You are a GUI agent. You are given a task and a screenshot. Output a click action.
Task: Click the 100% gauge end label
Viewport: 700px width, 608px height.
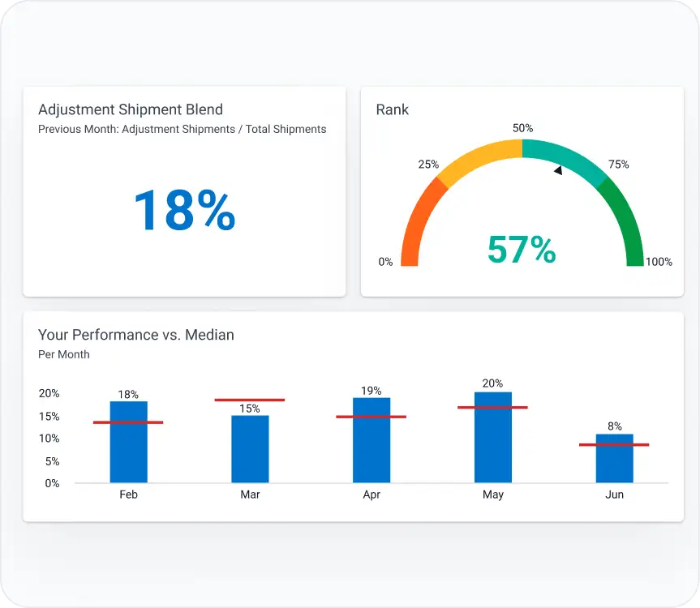pyautogui.click(x=659, y=262)
